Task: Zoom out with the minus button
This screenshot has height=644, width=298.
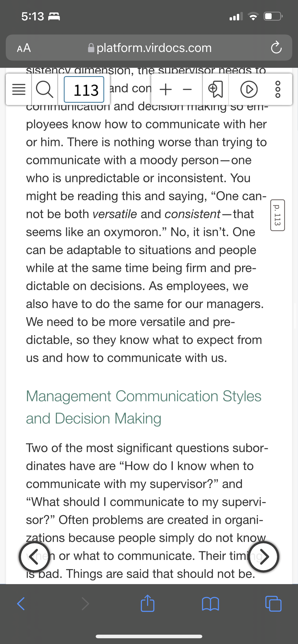Action: coord(187,90)
